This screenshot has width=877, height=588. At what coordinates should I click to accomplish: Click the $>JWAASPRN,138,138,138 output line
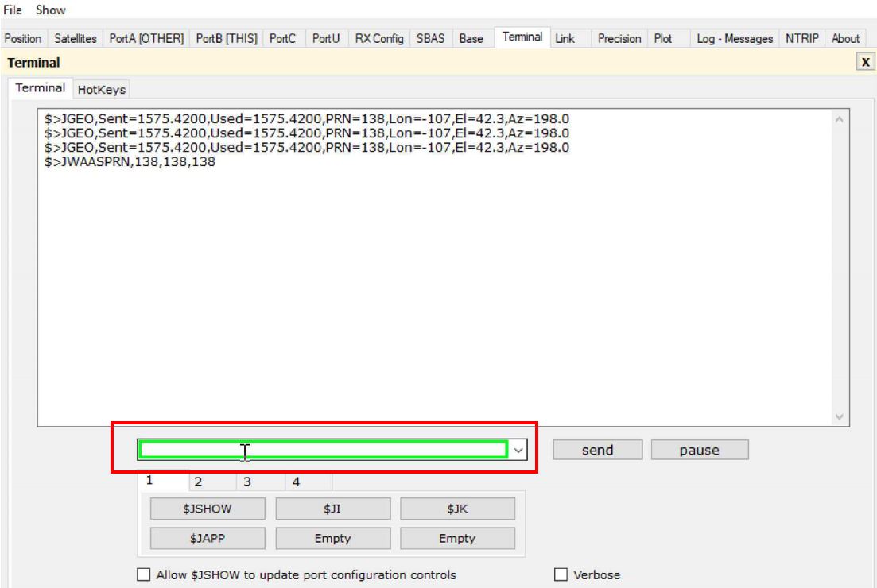(130, 161)
